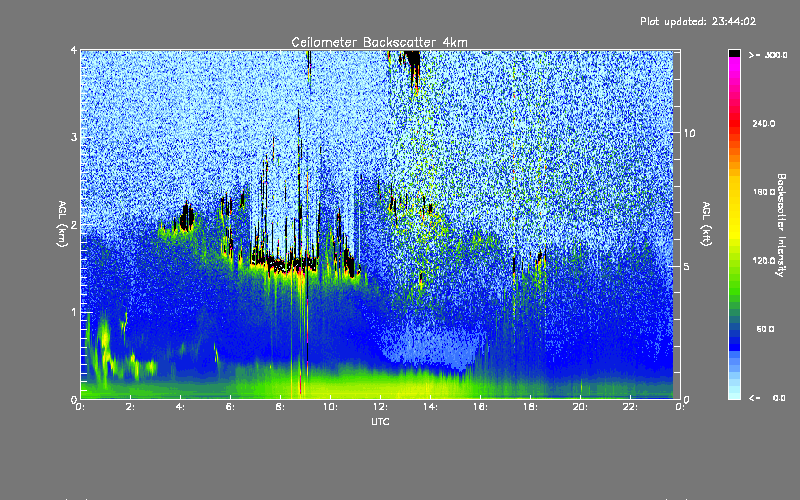Click the '20:' UTC hour tick
800x500 pixels.
tap(580, 407)
